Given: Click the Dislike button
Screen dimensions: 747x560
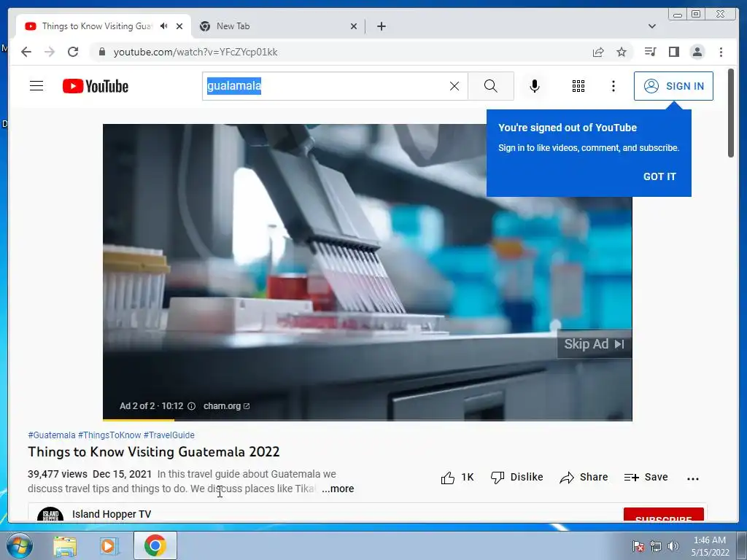Looking at the screenshot, I should tap(517, 478).
